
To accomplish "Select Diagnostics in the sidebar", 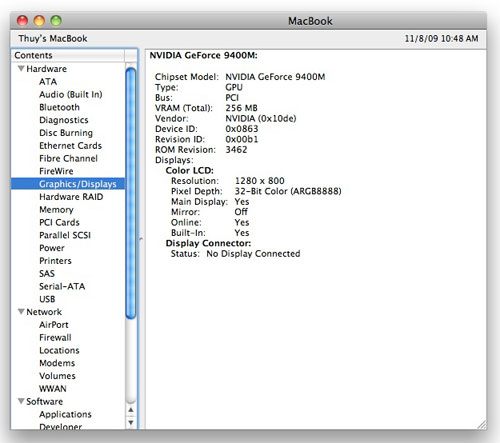I will [64, 120].
